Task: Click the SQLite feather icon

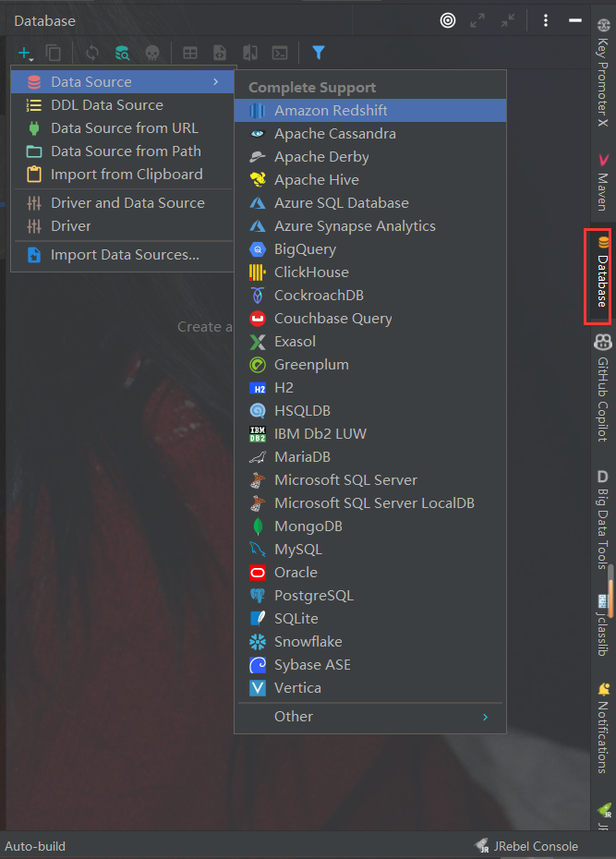Action: point(258,619)
